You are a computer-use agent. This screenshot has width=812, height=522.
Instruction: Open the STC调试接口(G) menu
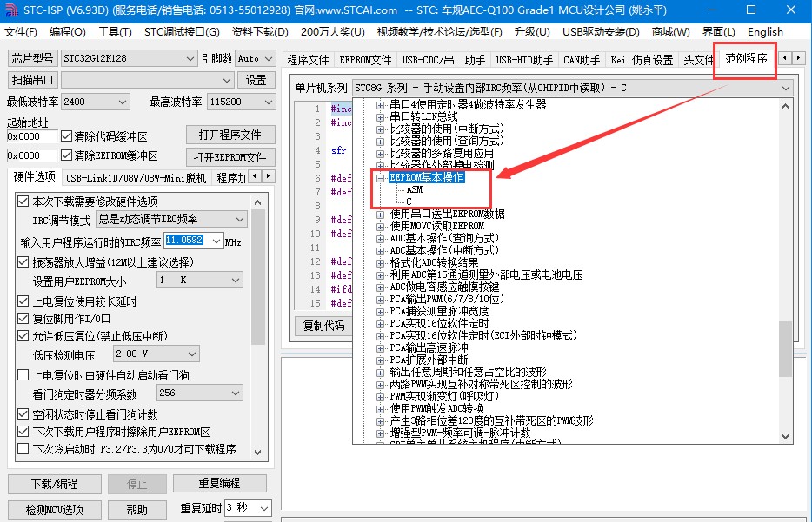tap(182, 32)
